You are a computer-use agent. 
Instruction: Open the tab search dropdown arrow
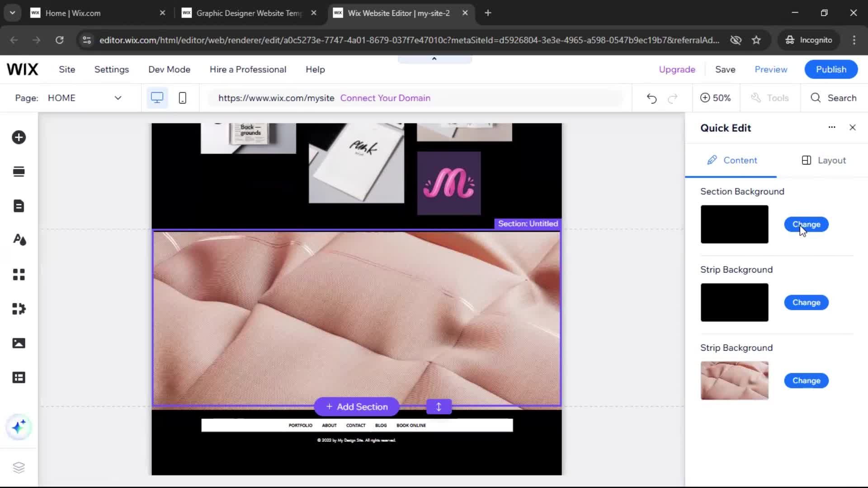tap(13, 13)
